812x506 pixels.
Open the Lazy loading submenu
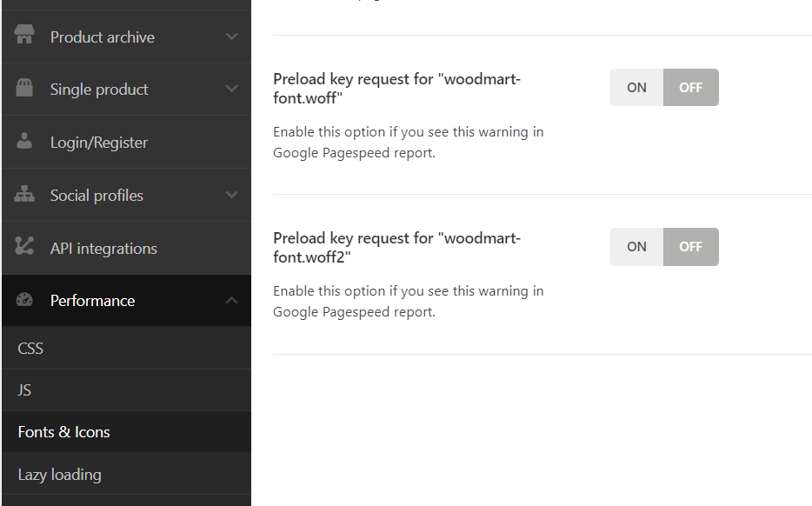click(x=59, y=475)
